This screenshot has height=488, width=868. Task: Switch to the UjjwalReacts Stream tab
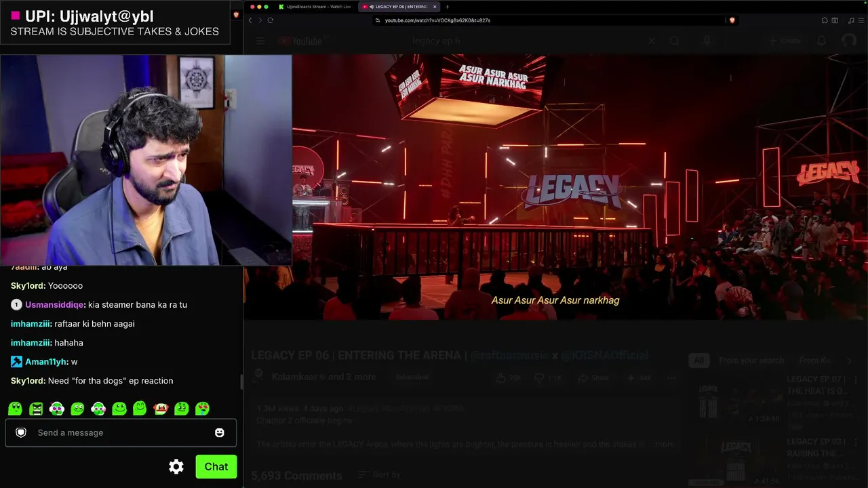point(315,7)
